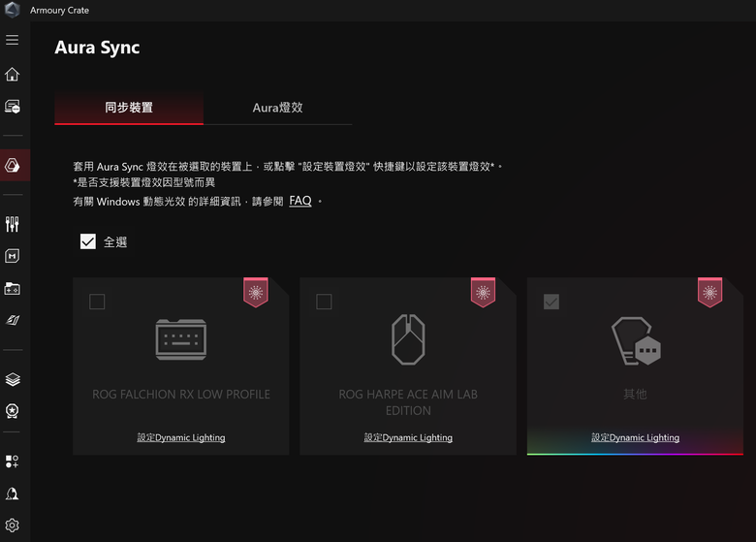Click the Aura Sync page heading

tap(97, 48)
